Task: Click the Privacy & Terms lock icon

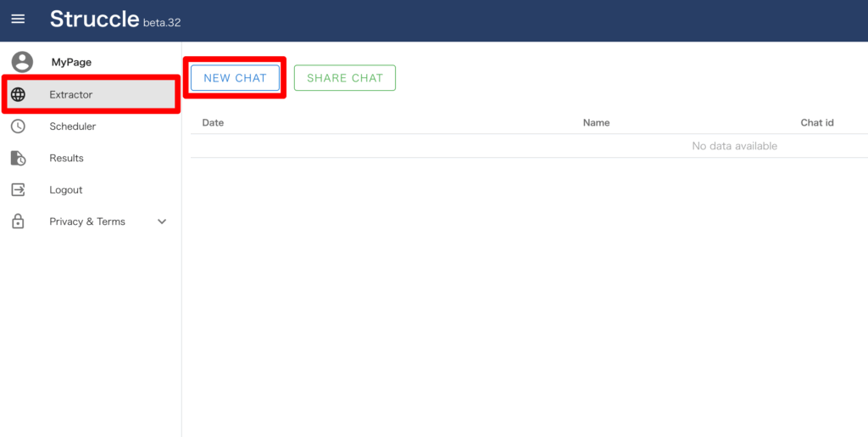Action: (x=18, y=221)
